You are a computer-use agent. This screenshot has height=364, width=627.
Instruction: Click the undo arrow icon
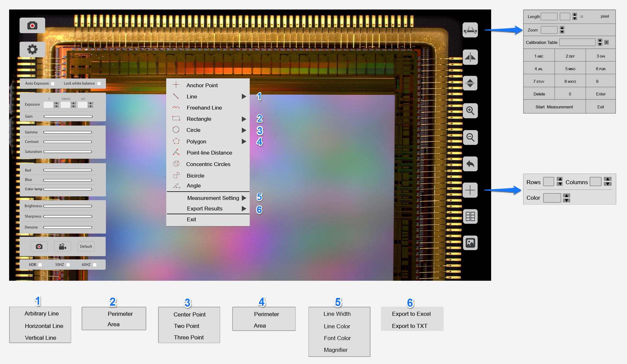click(x=470, y=164)
